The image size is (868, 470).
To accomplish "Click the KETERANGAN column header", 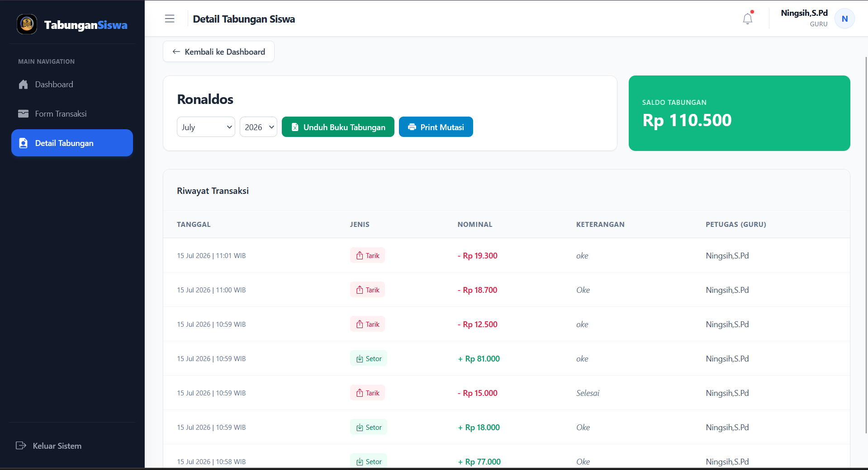I will [600, 224].
